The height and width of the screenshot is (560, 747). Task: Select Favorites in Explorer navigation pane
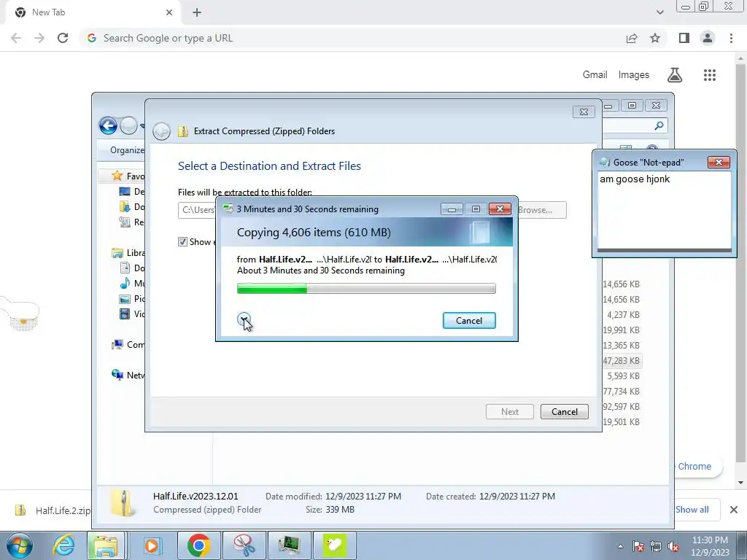128,176
